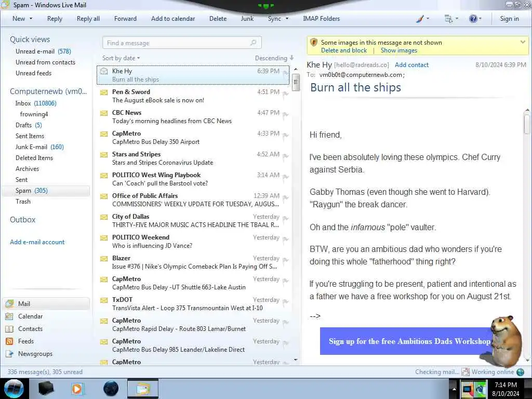Select Inbox folder
This screenshot has height=399, width=532.
click(36, 103)
